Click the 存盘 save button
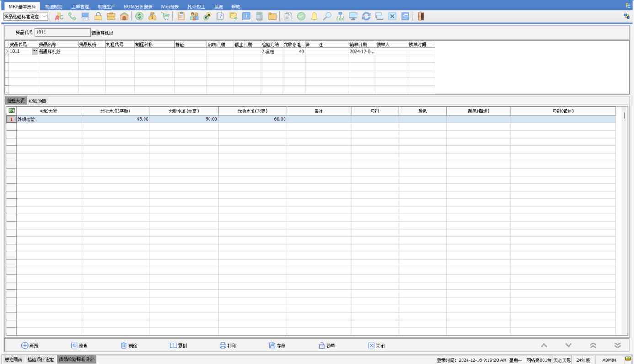The width and height of the screenshot is (634, 364). [x=277, y=346]
